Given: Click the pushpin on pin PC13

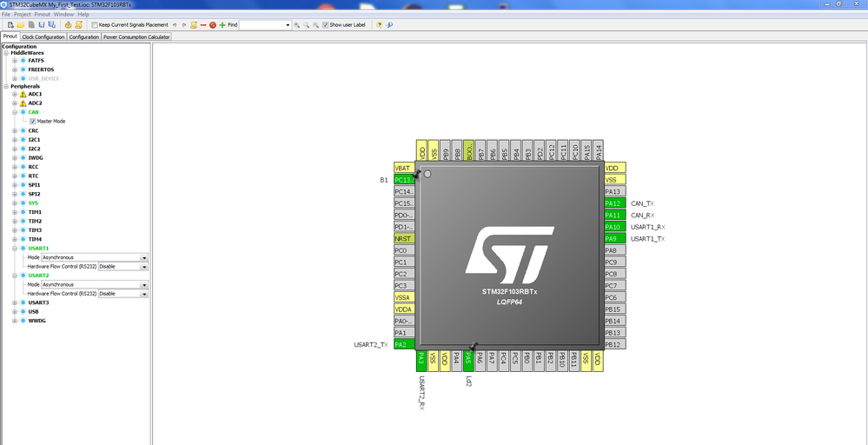Looking at the screenshot, I should [416, 175].
